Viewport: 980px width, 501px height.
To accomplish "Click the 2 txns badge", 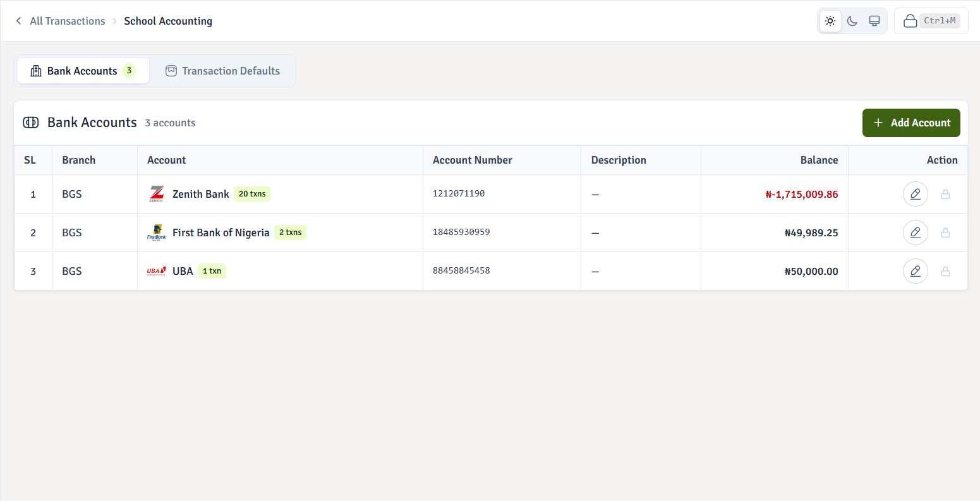I will click(291, 232).
